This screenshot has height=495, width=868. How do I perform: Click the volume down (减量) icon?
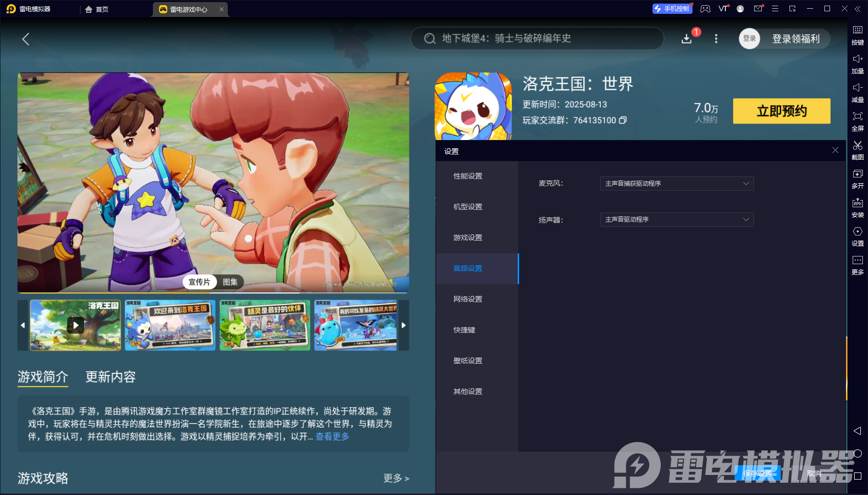click(x=857, y=88)
